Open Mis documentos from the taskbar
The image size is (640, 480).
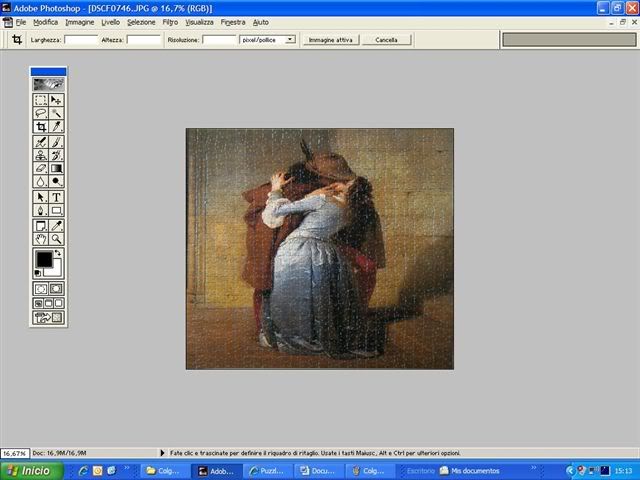pyautogui.click(x=470, y=471)
